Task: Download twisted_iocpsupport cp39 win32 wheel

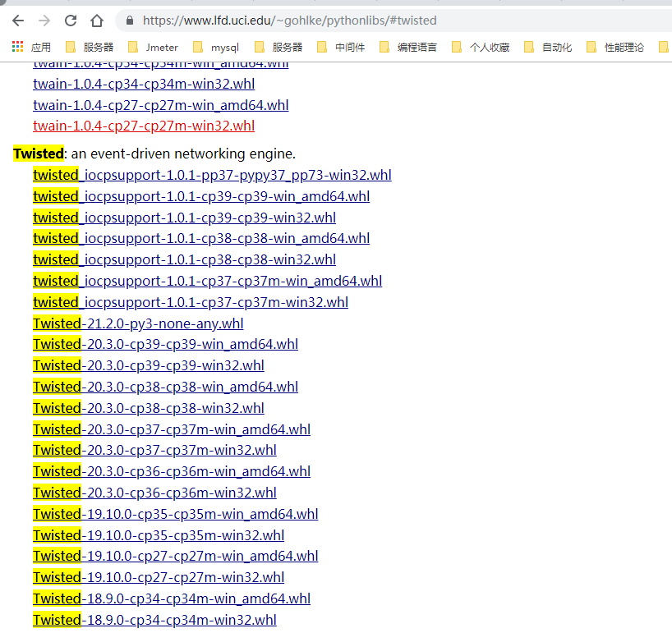Action: [x=184, y=218]
